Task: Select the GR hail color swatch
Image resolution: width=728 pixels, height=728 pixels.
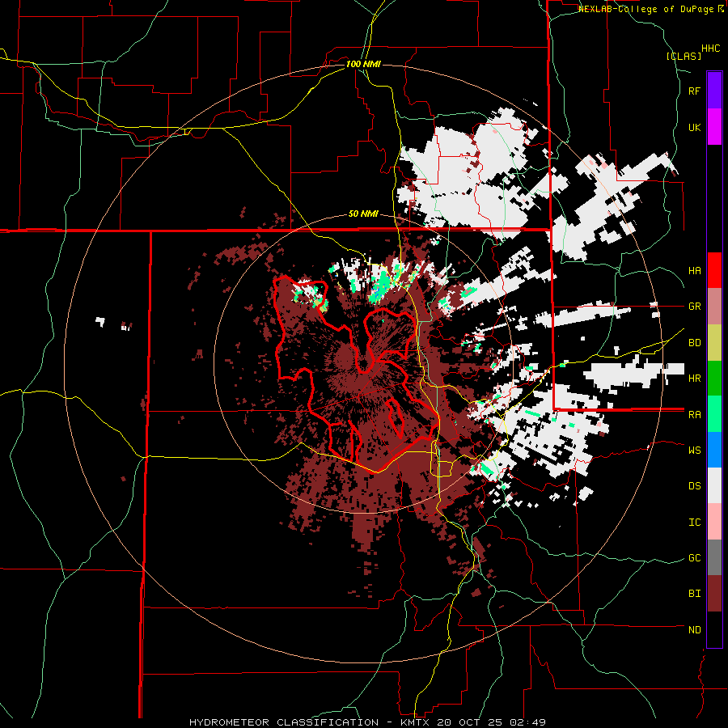Action: [714, 307]
